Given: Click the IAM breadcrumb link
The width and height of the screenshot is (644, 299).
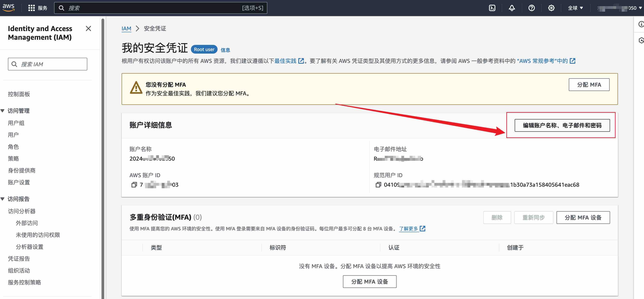Looking at the screenshot, I should 126,28.
